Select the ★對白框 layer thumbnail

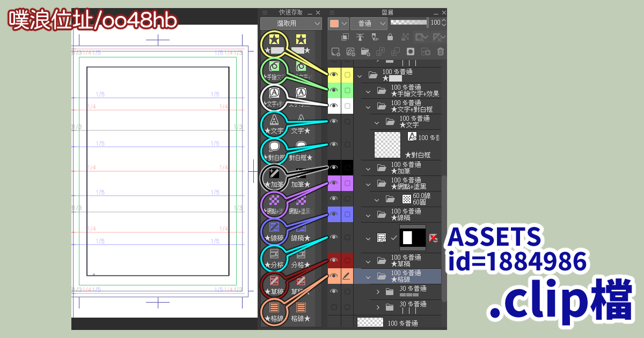[387, 145]
